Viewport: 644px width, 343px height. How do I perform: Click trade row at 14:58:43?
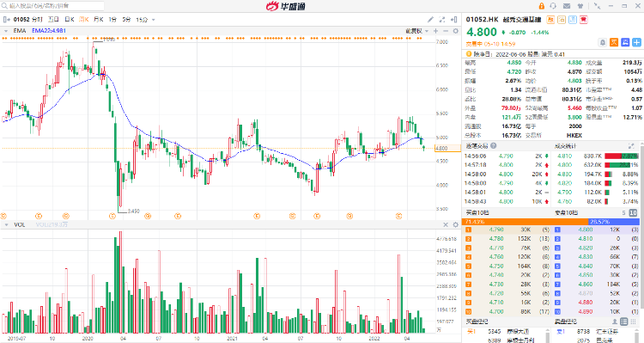(x=507, y=201)
